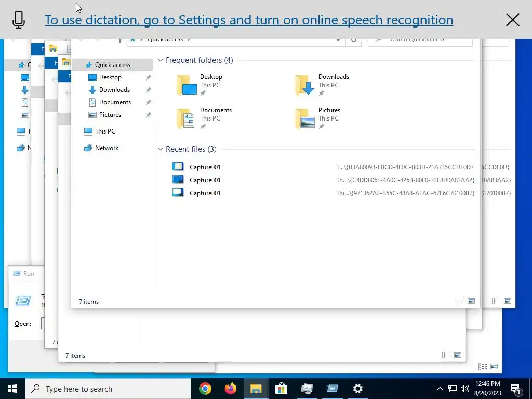This screenshot has width=532, height=399.
Task: Select the Downloads folder tile under Frequent folders
Action: coord(322,85)
